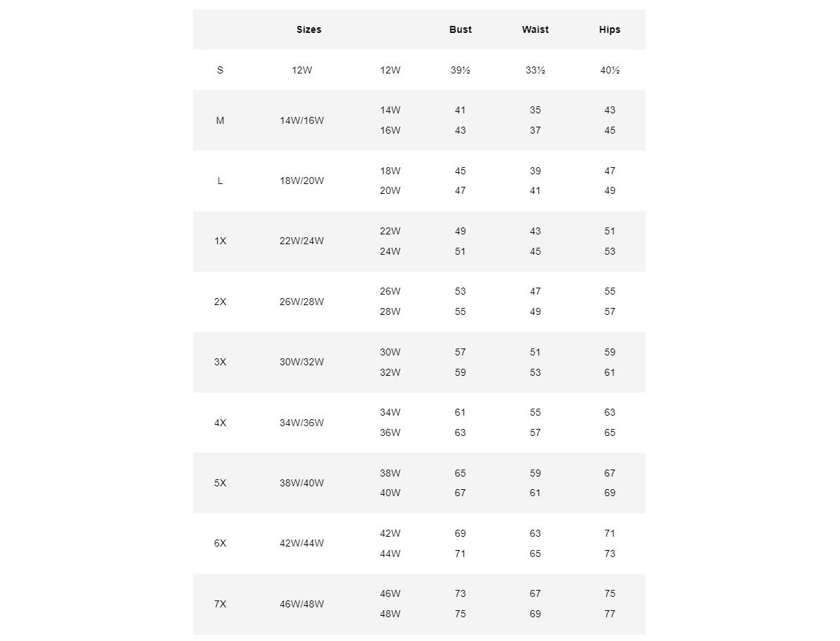The width and height of the screenshot is (840, 641).
Task: Click the 30W/32W size range cell
Action: (x=302, y=362)
